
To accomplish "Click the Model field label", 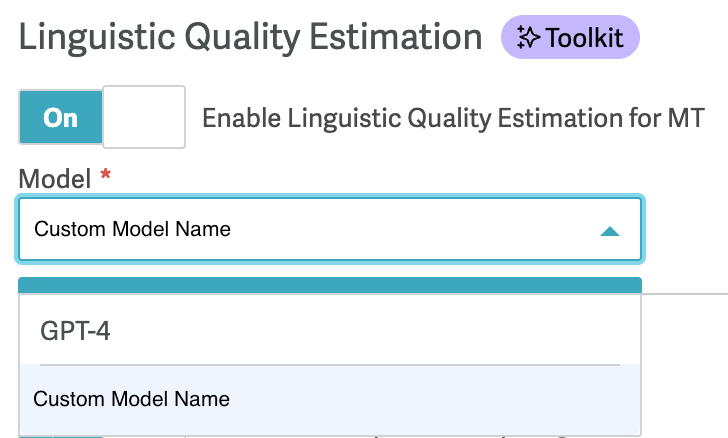I will tap(55, 179).
